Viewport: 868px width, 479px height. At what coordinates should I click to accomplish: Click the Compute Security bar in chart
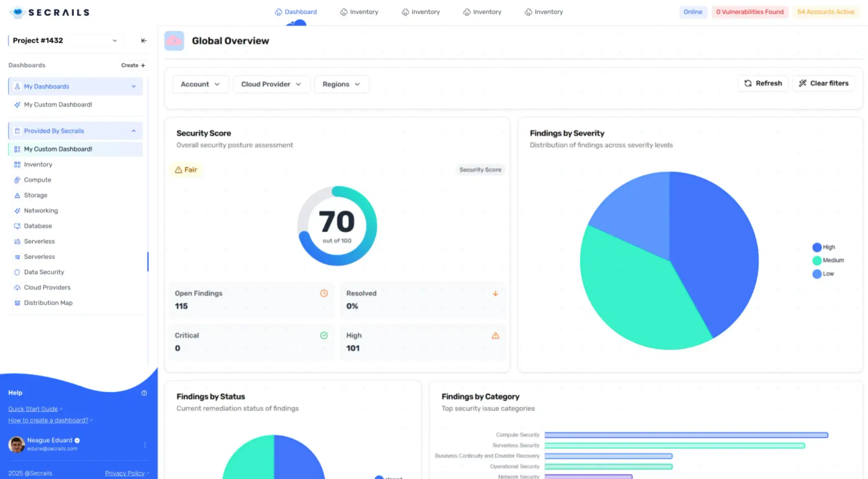686,435
